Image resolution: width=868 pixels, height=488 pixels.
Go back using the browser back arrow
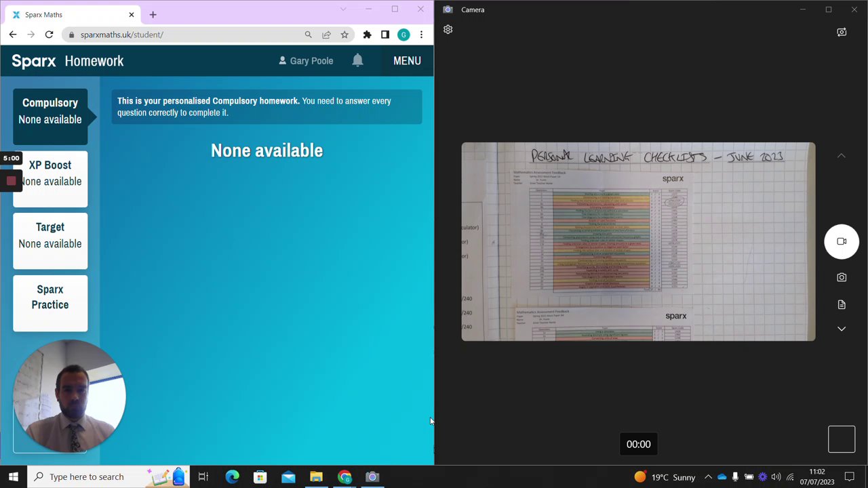[x=13, y=35]
